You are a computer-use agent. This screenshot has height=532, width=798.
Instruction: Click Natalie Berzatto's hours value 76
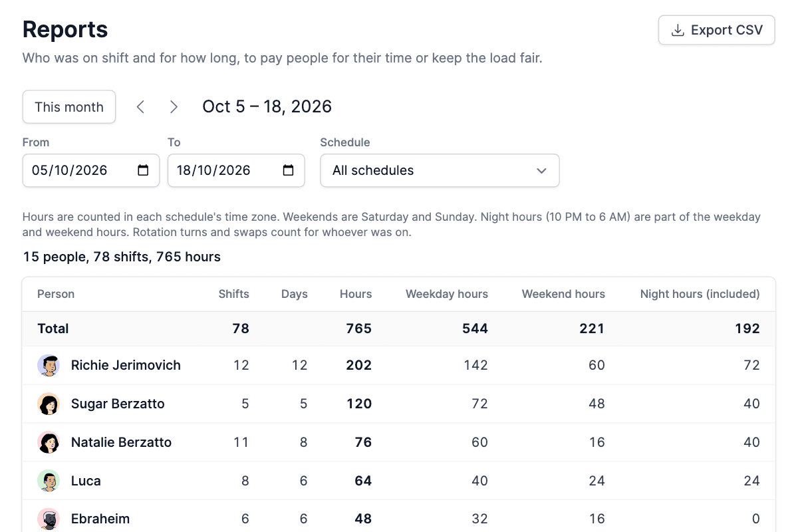tap(363, 442)
